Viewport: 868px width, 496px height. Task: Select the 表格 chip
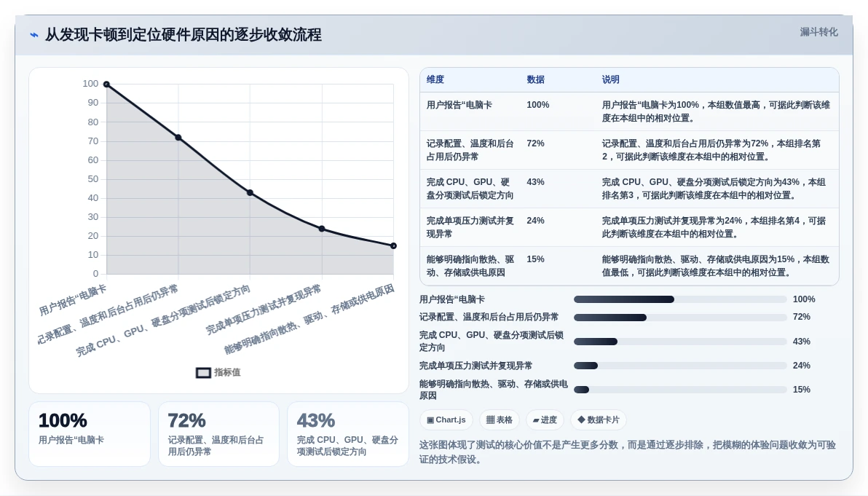tap(500, 420)
